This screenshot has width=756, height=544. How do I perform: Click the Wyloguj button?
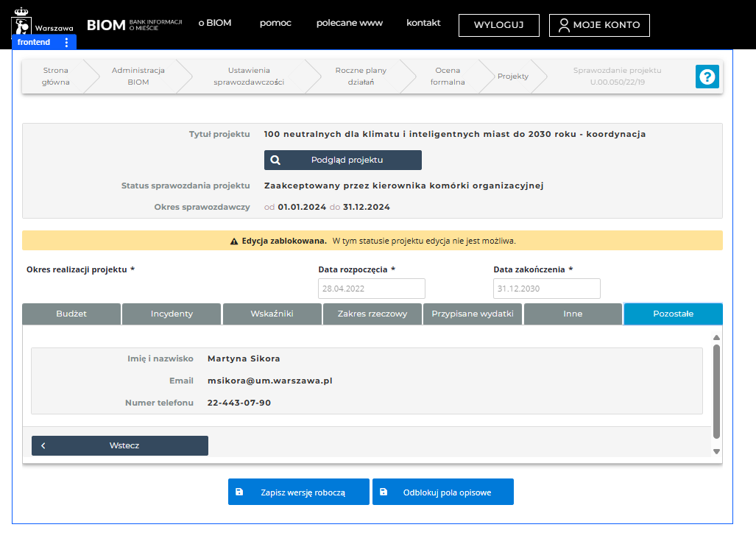pos(498,25)
